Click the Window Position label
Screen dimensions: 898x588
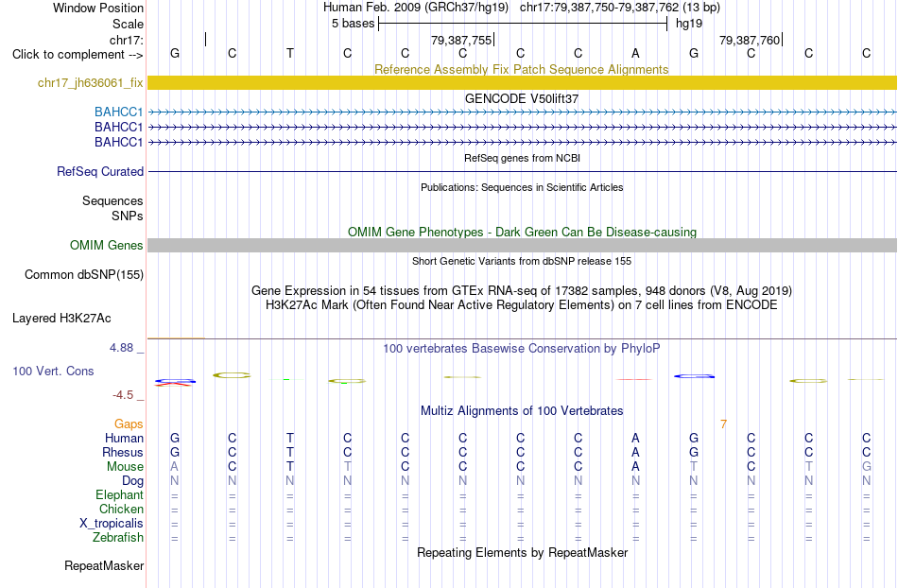tap(98, 8)
